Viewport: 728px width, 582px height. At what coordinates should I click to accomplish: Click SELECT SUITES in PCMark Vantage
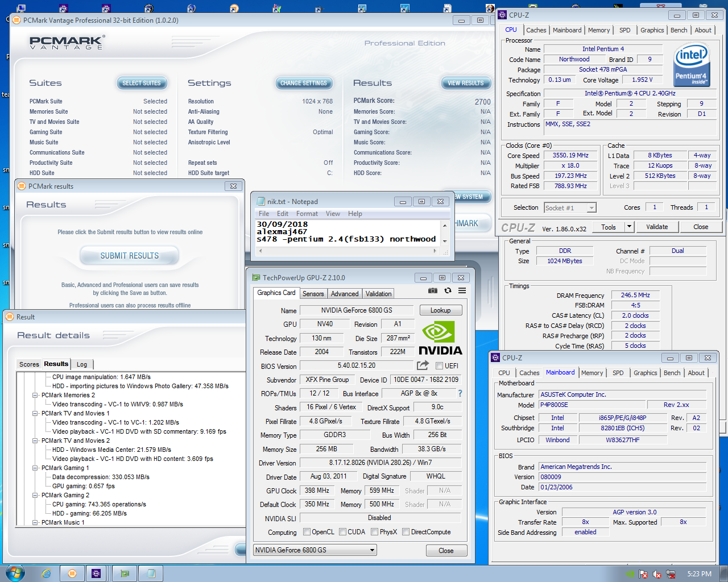(x=142, y=83)
